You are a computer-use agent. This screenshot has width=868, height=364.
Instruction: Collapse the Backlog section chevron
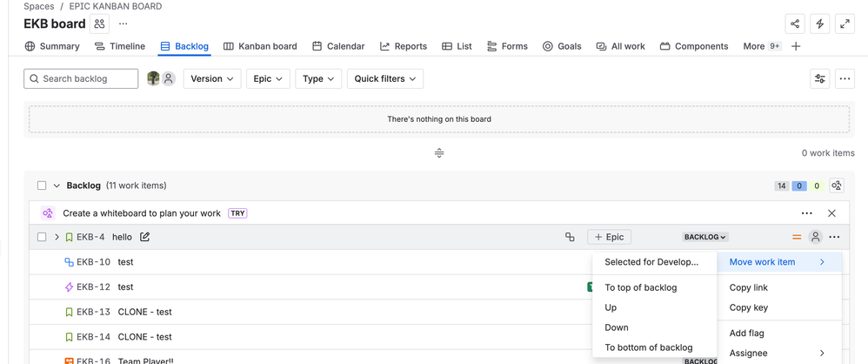point(57,185)
